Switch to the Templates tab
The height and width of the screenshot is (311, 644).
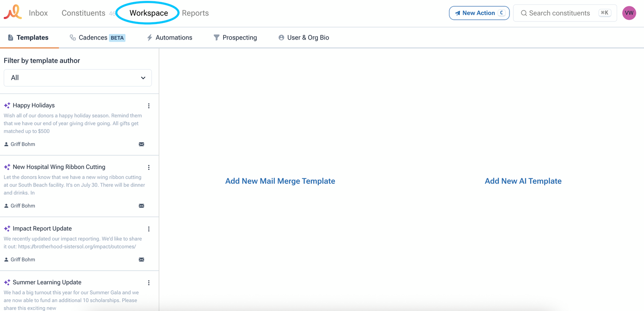pyautogui.click(x=28, y=37)
